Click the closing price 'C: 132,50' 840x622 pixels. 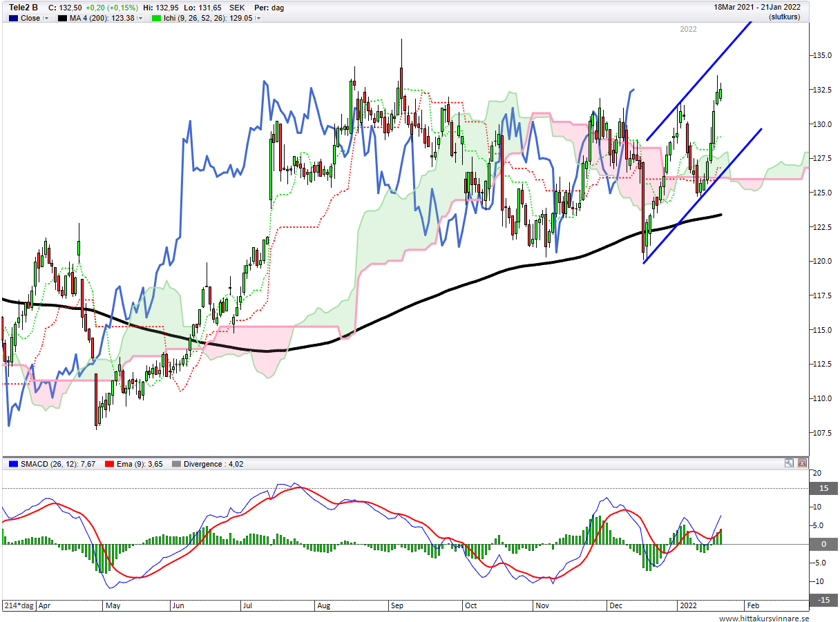[65, 8]
